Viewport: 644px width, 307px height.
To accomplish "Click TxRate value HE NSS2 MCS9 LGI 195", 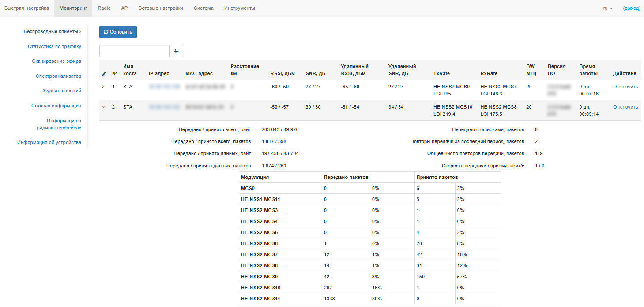I will [452, 90].
